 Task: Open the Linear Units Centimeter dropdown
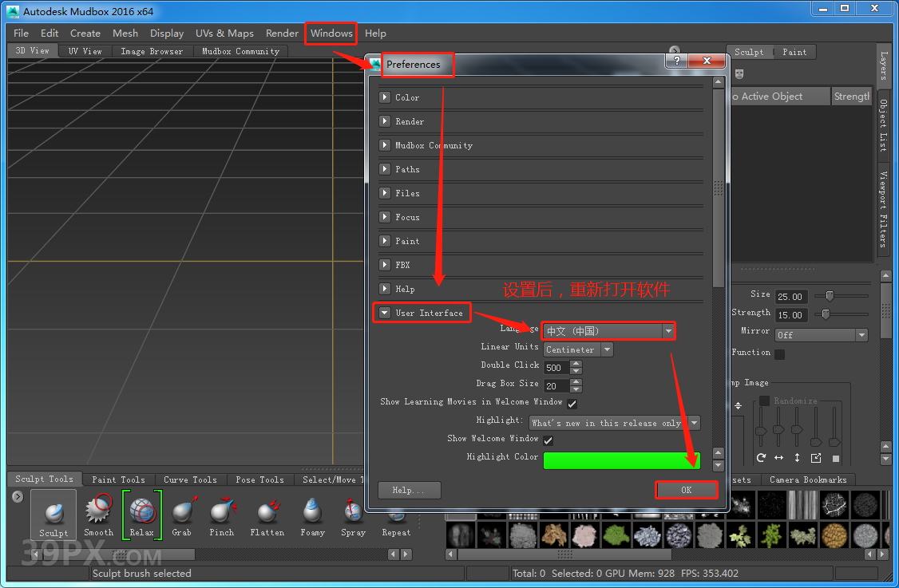point(578,349)
